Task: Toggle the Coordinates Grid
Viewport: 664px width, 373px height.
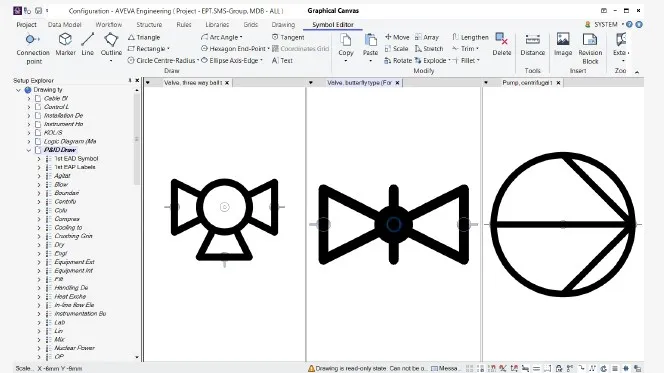Action: [300, 49]
